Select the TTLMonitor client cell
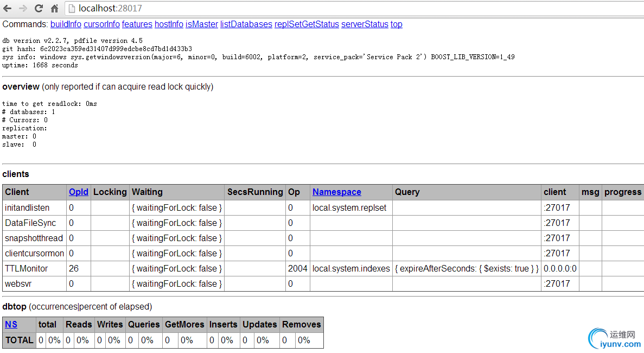 pos(35,269)
